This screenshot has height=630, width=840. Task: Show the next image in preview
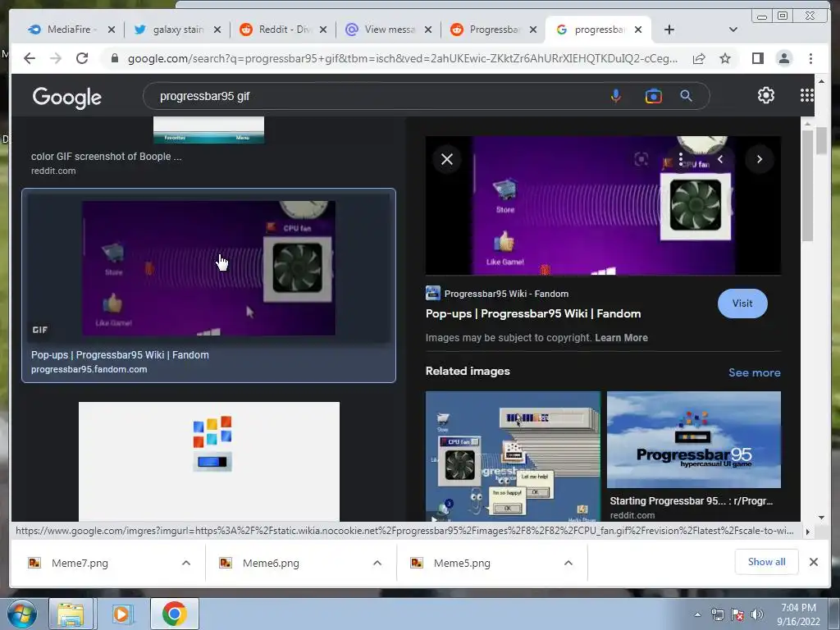click(x=759, y=159)
